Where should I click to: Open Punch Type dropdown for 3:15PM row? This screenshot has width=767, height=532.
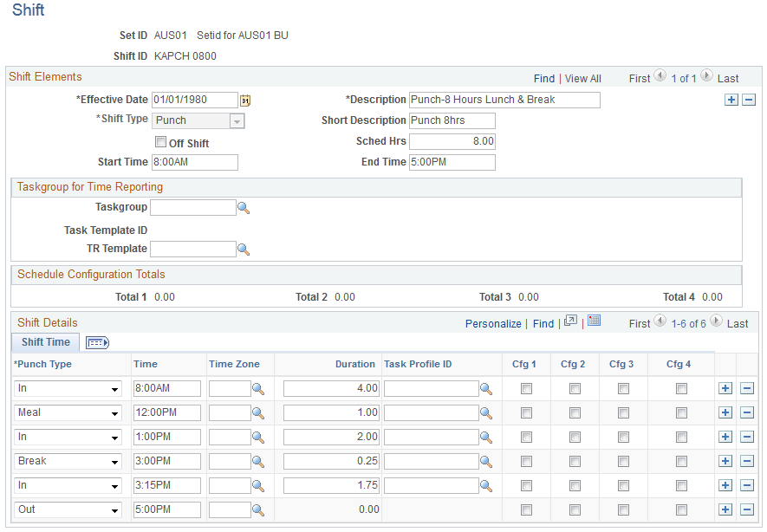point(68,485)
